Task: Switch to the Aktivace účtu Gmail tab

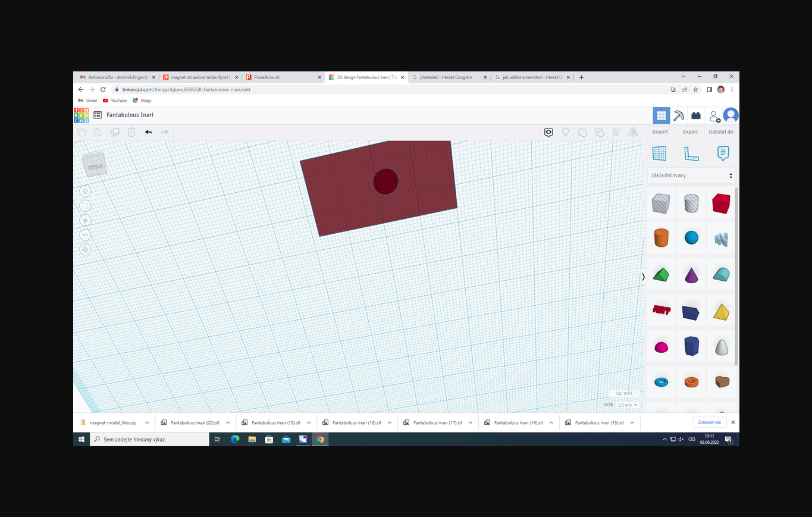Action: [118, 77]
